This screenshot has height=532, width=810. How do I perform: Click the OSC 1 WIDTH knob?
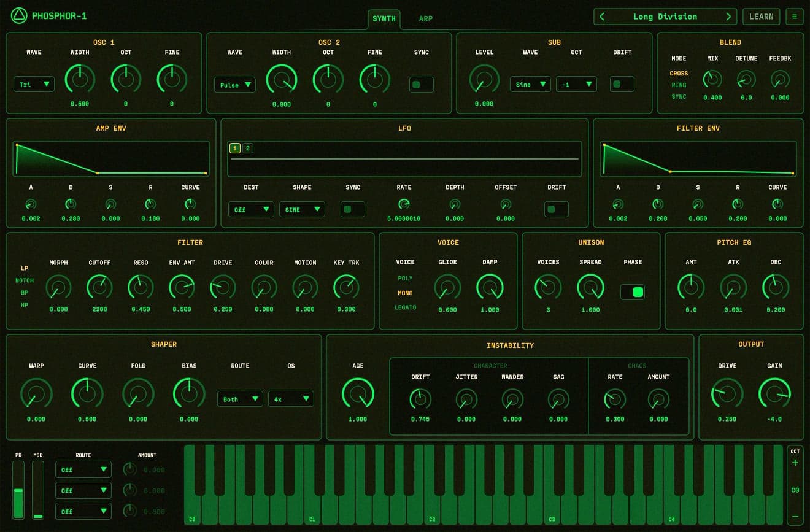pyautogui.click(x=80, y=79)
